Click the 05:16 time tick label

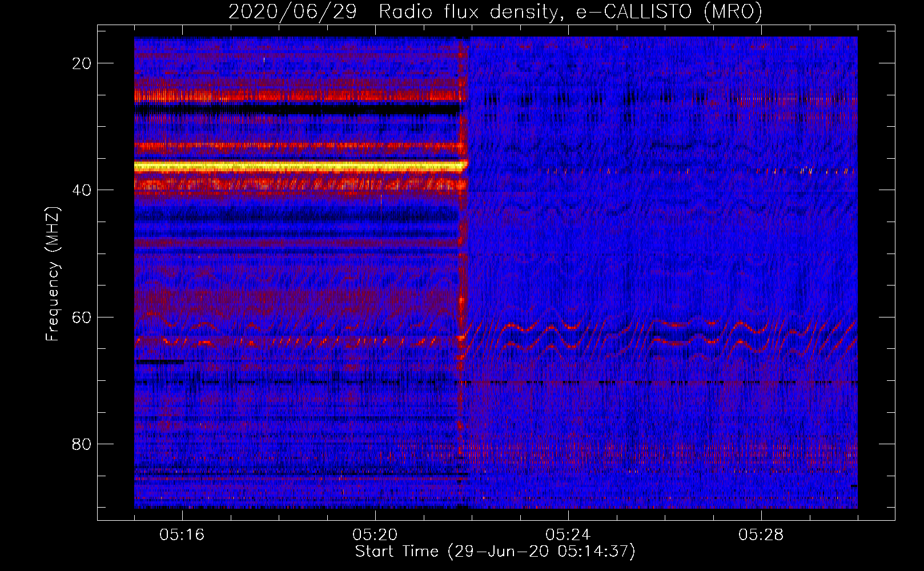tap(182, 535)
